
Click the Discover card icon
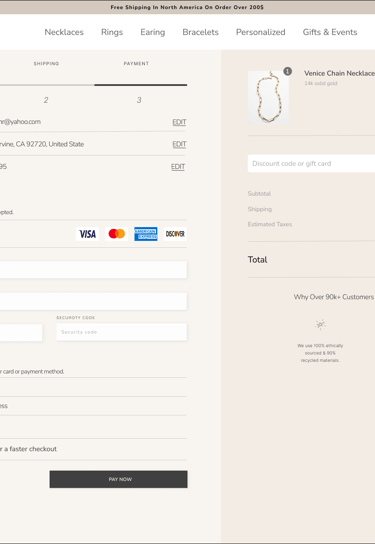pos(175,234)
